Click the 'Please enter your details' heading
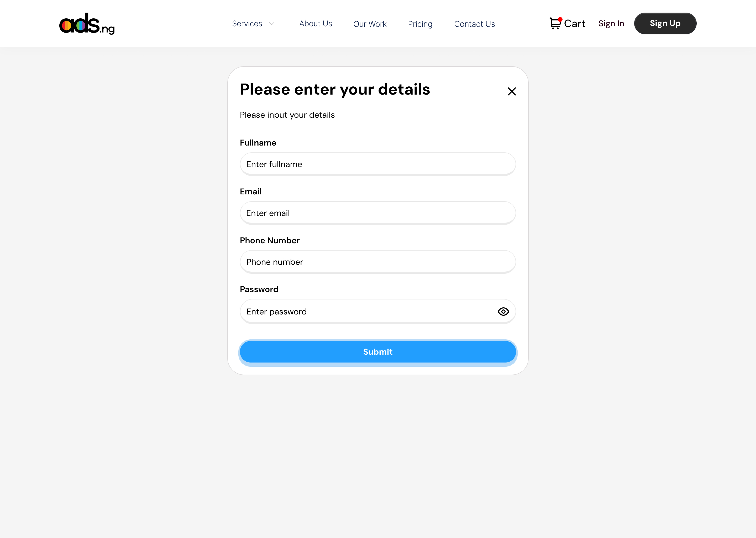 coord(335,89)
